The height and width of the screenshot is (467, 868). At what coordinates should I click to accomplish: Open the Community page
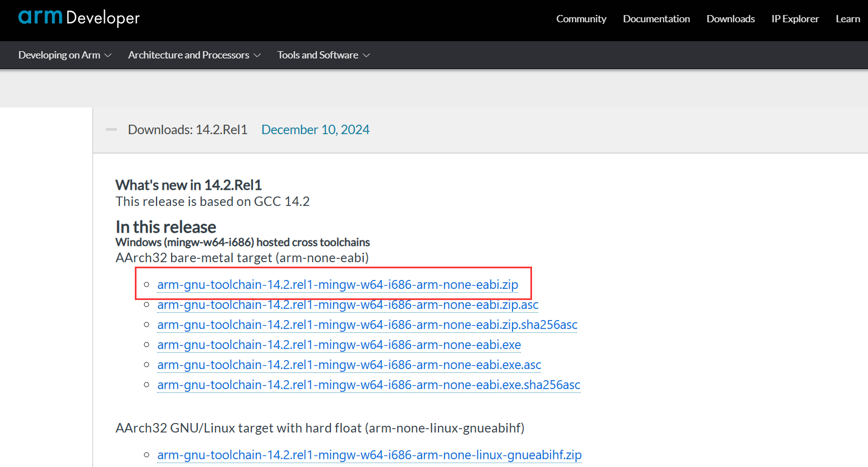pos(581,19)
